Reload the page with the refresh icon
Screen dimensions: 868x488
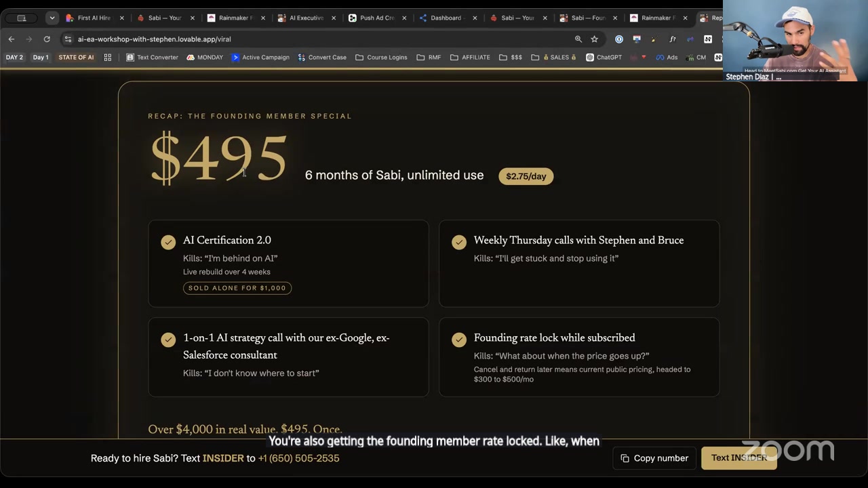pyautogui.click(x=47, y=39)
